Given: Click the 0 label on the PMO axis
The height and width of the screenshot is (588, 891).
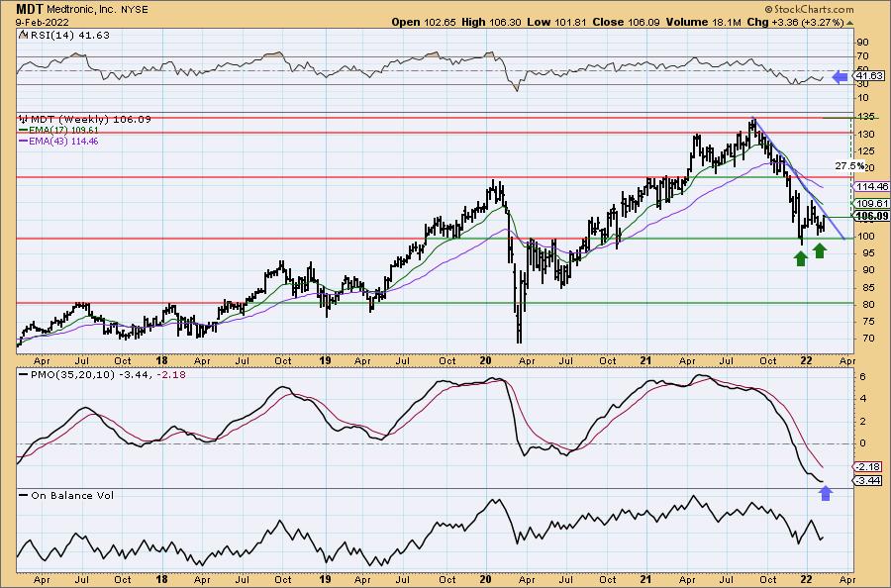Looking at the screenshot, I should click(x=862, y=443).
